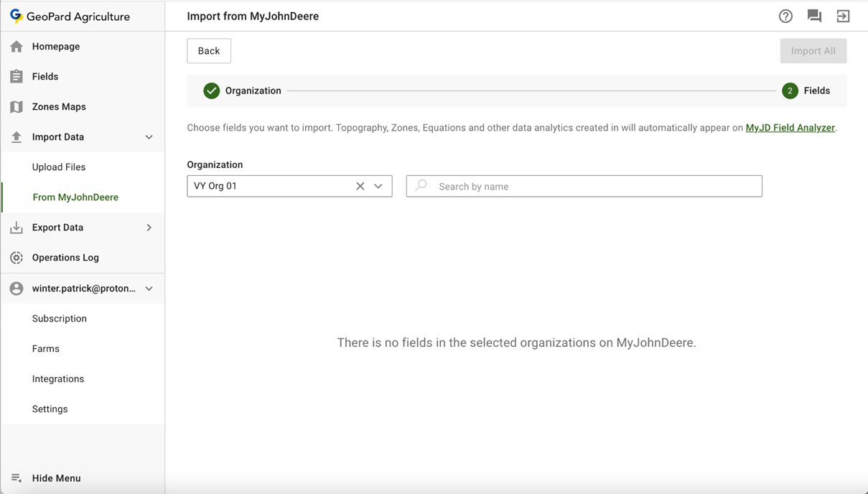This screenshot has height=494, width=868.
Task: Open Zones Maps from sidebar
Action: point(58,107)
